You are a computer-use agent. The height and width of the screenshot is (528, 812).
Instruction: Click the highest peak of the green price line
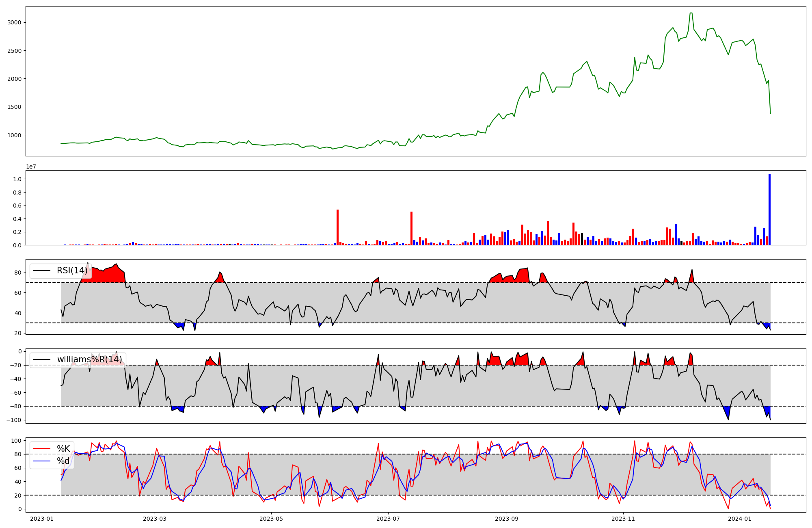(x=691, y=13)
